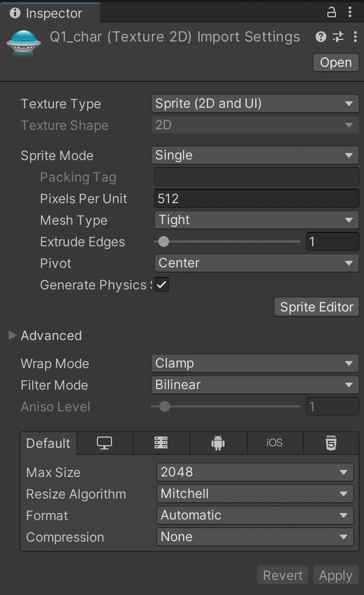Switch to the Android platform tab
The image size is (364, 595).
coord(218,443)
